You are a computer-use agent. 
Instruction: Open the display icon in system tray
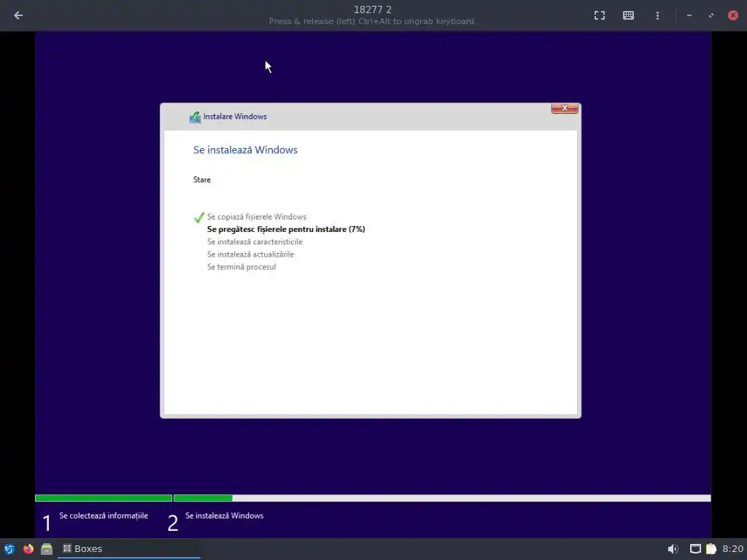click(695, 549)
